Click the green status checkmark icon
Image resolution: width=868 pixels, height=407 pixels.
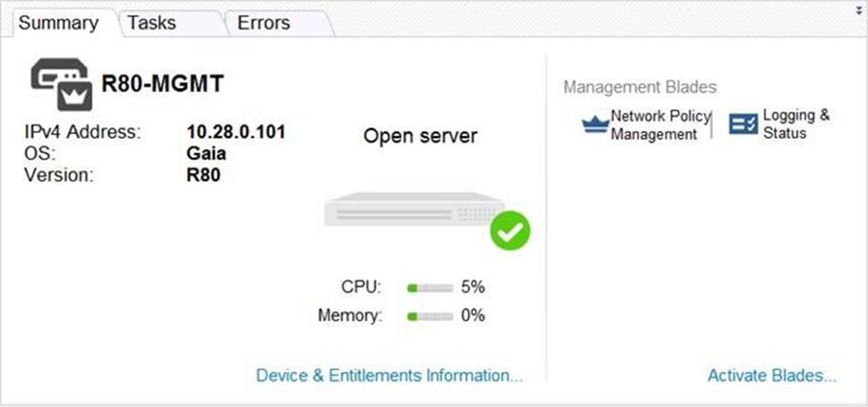point(510,231)
